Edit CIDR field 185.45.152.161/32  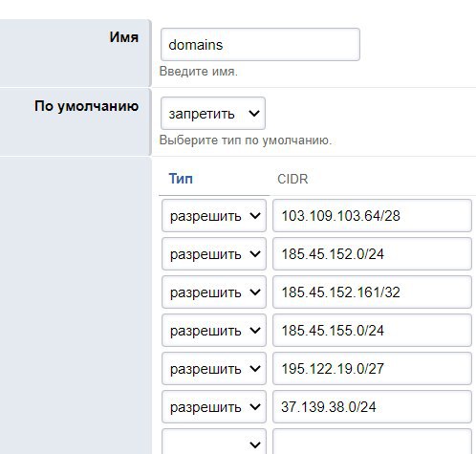pyautogui.click(x=372, y=292)
